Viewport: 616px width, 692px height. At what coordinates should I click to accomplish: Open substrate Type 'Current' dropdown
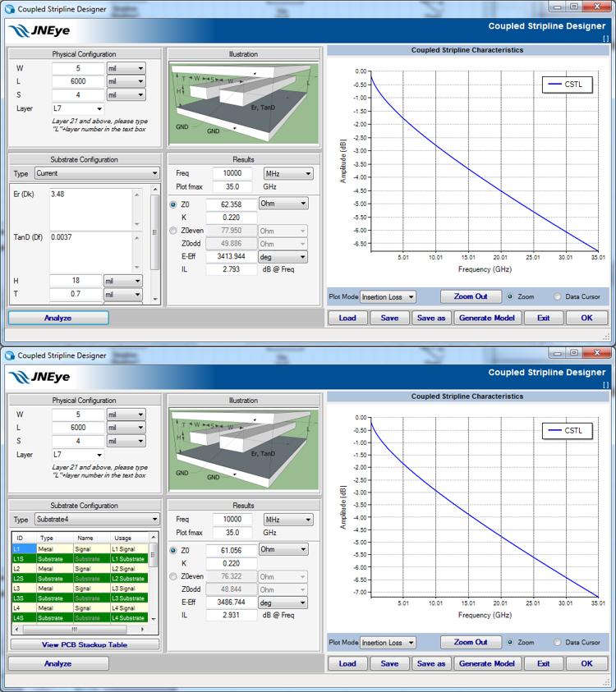[97, 173]
